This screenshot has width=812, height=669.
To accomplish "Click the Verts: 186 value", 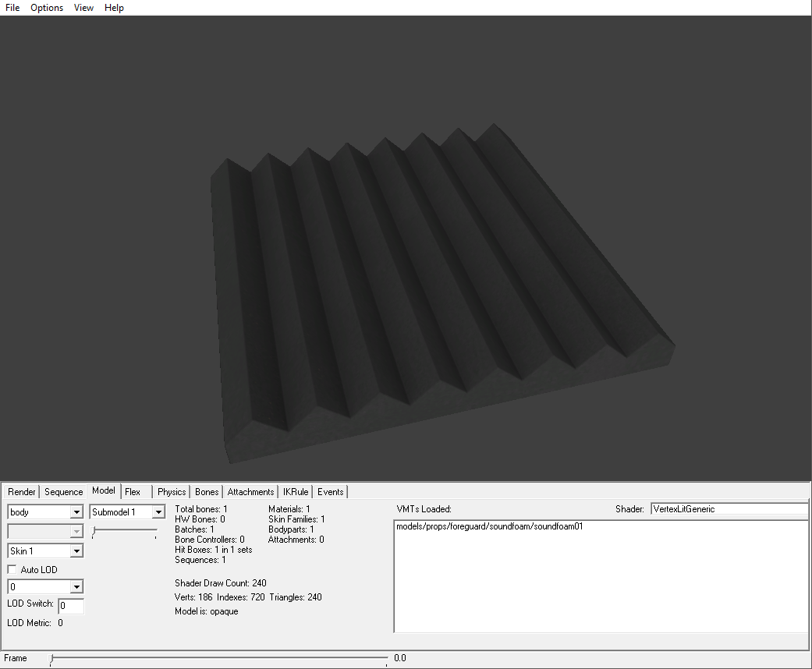I will 193,597.
